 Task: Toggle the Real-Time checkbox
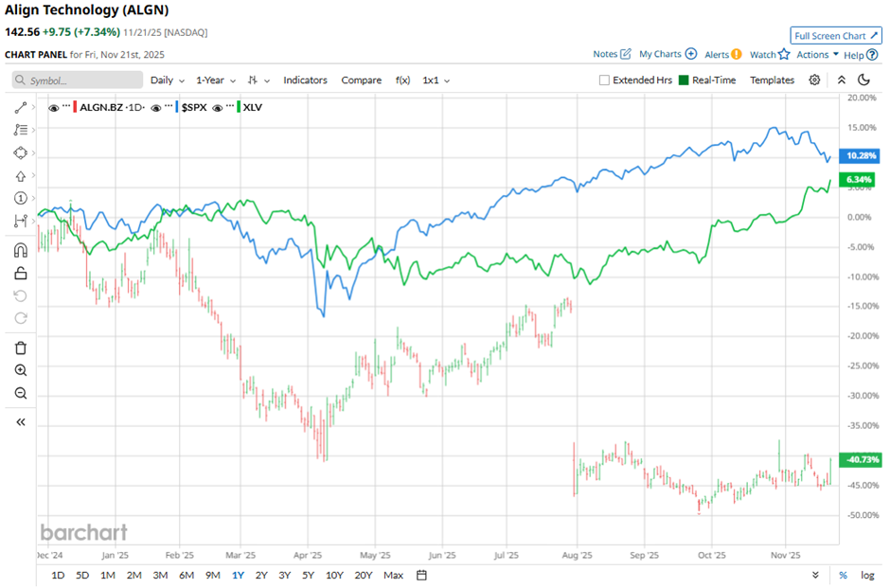[x=682, y=80]
